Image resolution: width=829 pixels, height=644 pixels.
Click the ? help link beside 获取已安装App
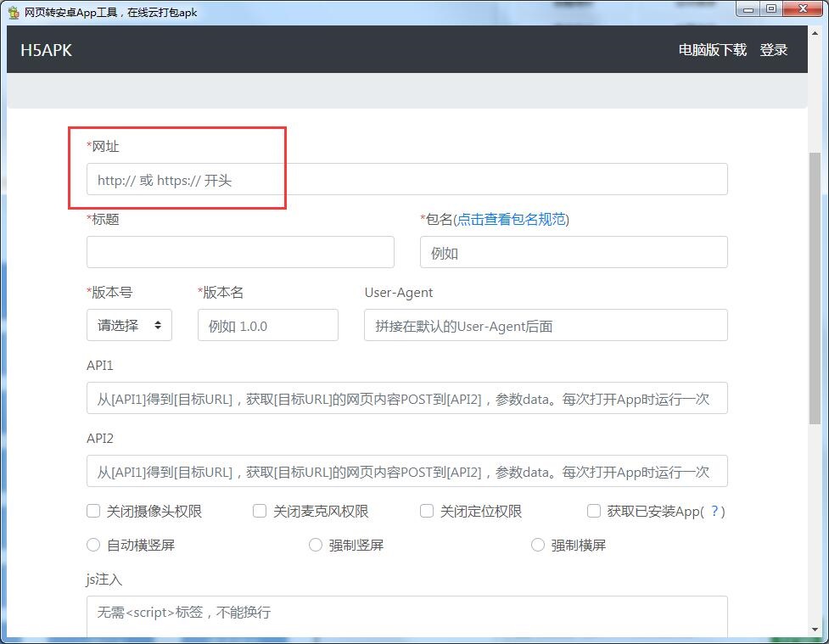(x=715, y=511)
